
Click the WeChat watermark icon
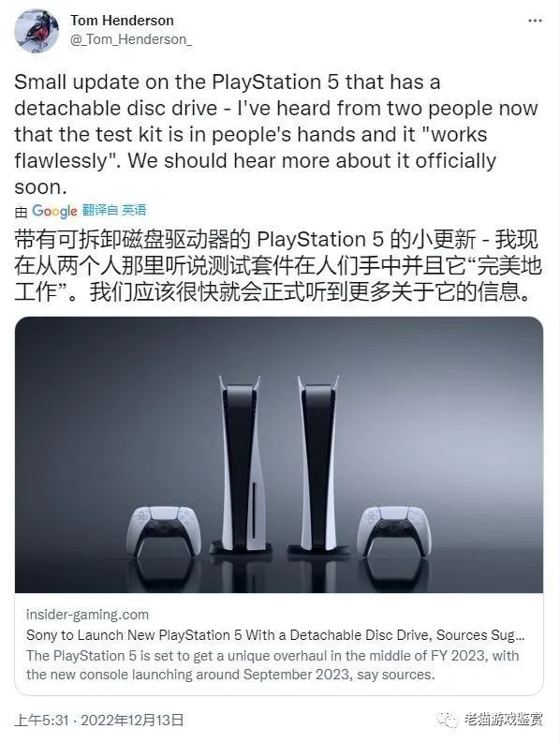pyautogui.click(x=448, y=720)
